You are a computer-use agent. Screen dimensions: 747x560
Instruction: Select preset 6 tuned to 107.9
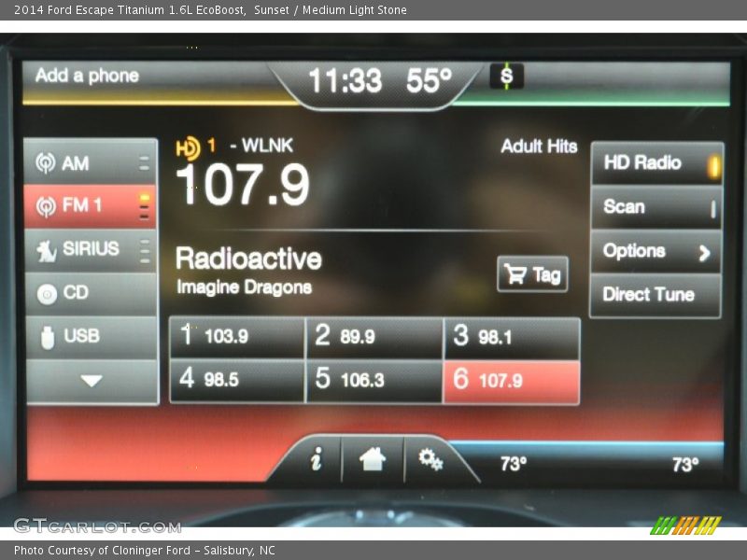pos(509,379)
